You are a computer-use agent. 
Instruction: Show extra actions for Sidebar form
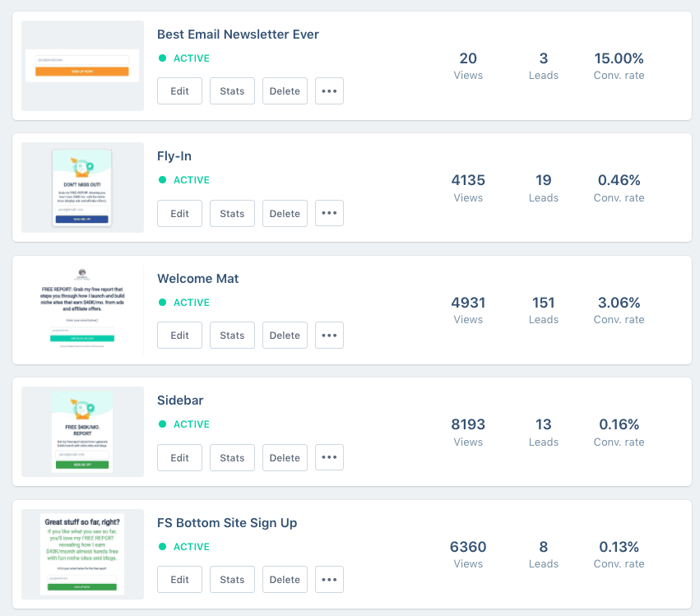tap(329, 457)
